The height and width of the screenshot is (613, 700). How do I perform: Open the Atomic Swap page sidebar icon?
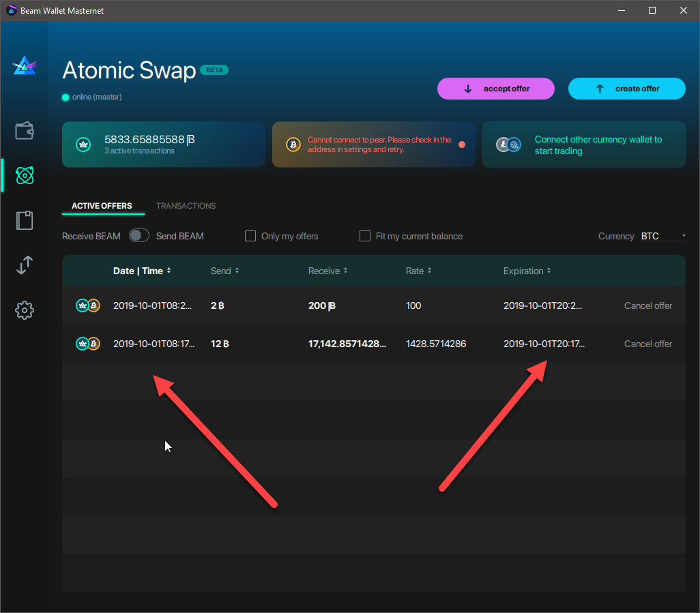pos(25,175)
